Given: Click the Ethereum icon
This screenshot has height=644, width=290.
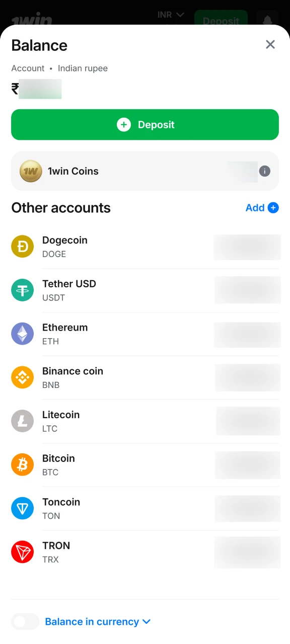Looking at the screenshot, I should pyautogui.click(x=22, y=334).
